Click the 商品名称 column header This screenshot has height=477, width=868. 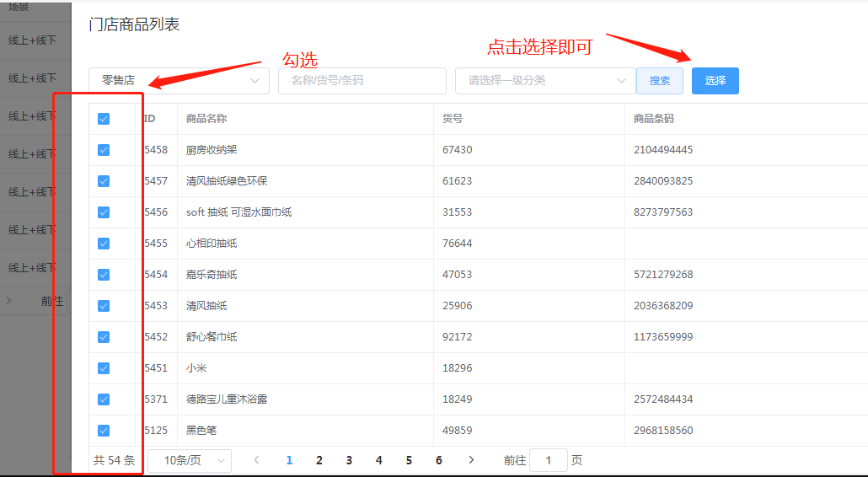coord(206,119)
